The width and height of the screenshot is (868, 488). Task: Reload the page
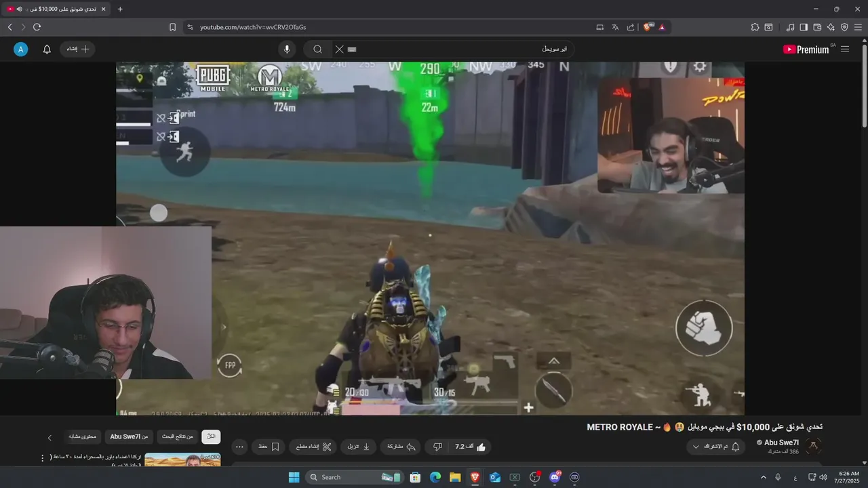[37, 27]
